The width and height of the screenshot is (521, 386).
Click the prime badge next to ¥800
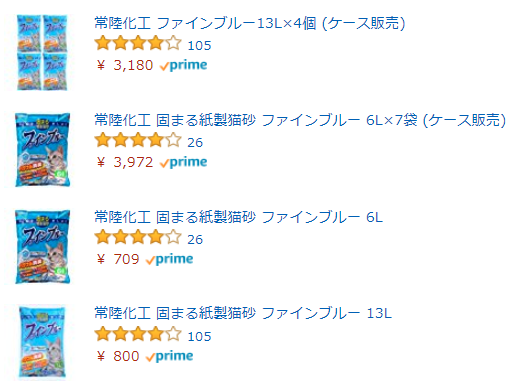click(170, 356)
